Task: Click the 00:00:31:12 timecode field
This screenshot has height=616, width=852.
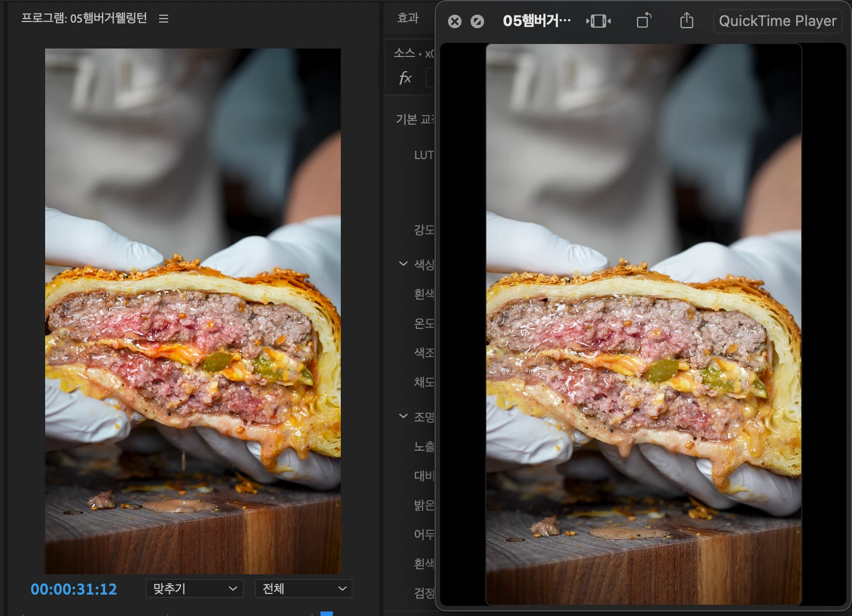Action: pyautogui.click(x=73, y=589)
